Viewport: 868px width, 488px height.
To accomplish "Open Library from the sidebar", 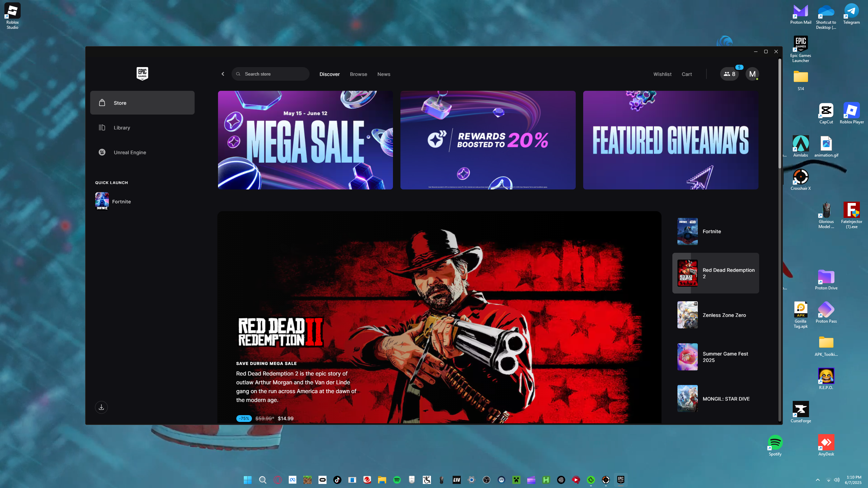I will point(122,128).
